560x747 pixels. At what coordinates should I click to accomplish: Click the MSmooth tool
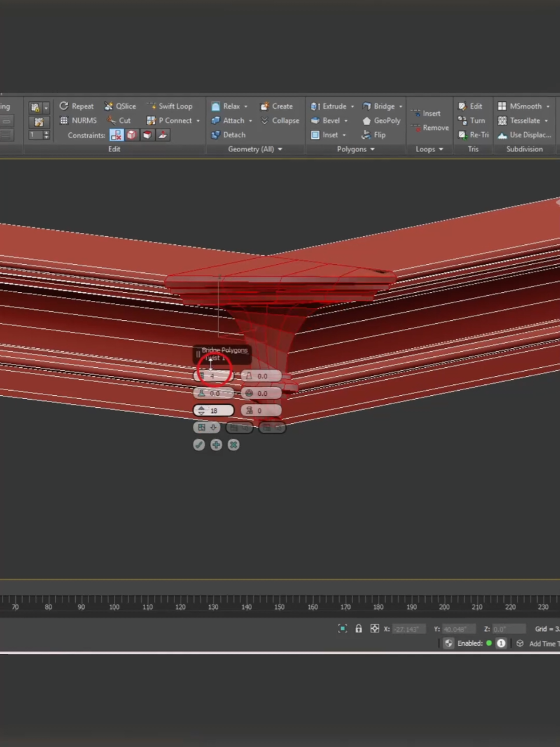click(519, 106)
